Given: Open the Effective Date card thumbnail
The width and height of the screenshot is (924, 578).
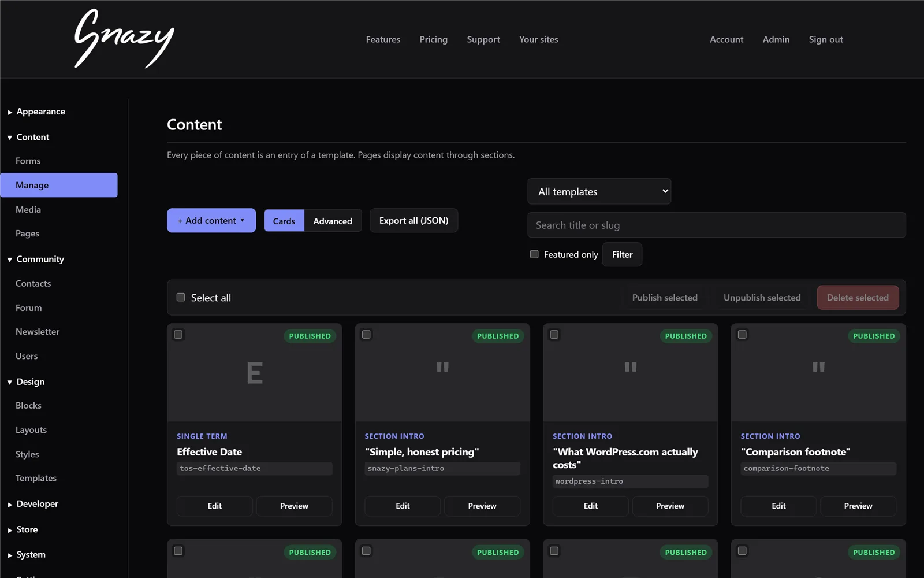Looking at the screenshot, I should [x=255, y=373].
